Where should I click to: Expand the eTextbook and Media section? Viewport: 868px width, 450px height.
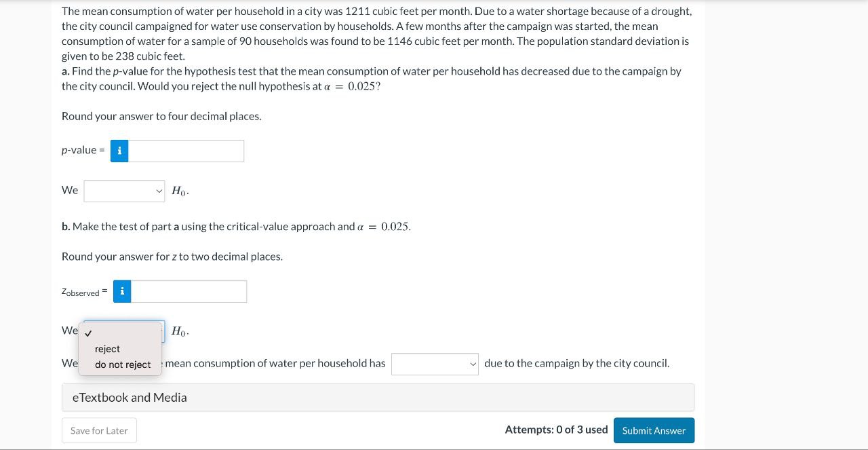tap(377, 397)
